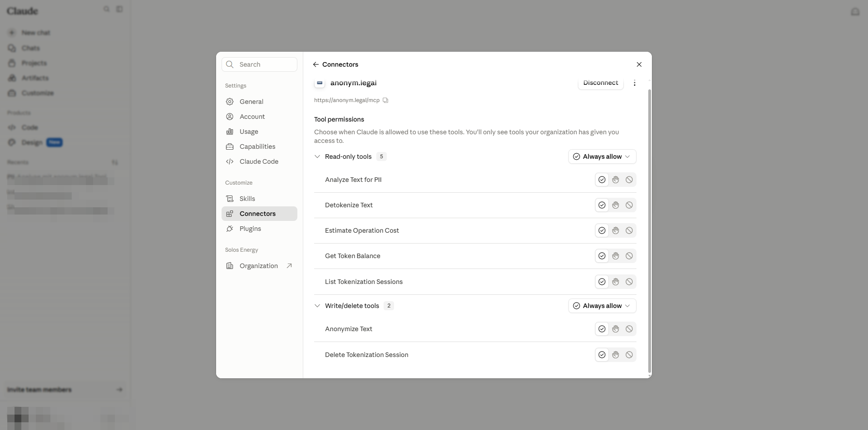The image size is (868, 430).
Task: Set Get Token Balance to needs approval
Action: click(x=616, y=256)
